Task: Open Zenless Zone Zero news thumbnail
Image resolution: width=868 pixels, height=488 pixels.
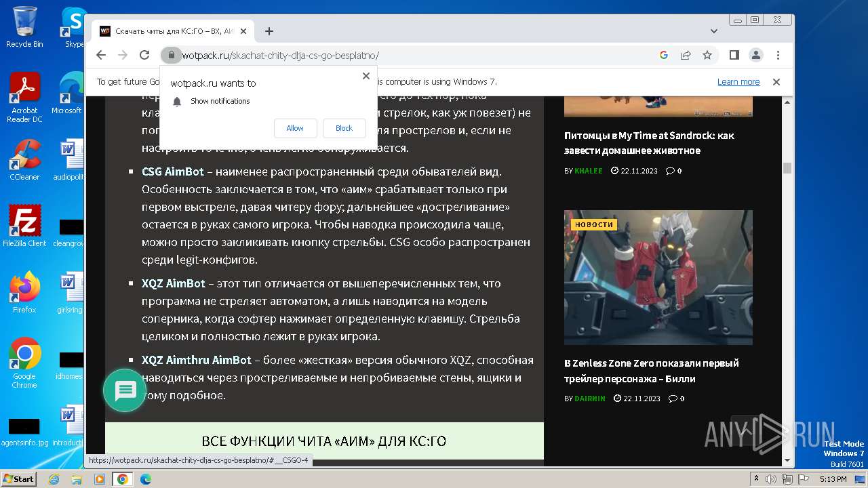Action: point(658,277)
